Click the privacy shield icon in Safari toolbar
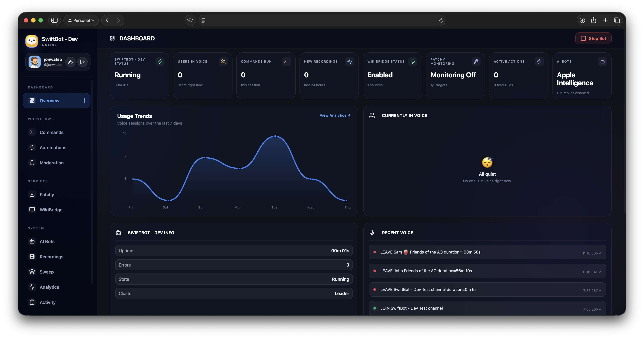 point(190,20)
